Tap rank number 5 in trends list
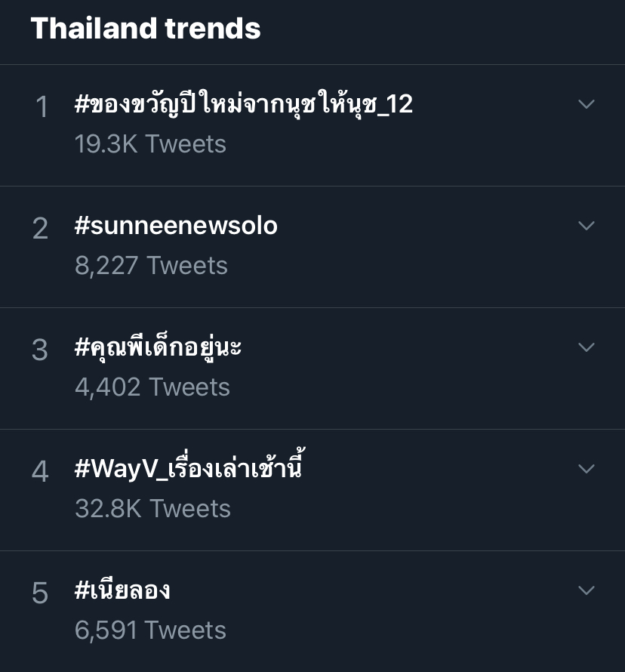This screenshot has height=672, width=625. point(41,593)
